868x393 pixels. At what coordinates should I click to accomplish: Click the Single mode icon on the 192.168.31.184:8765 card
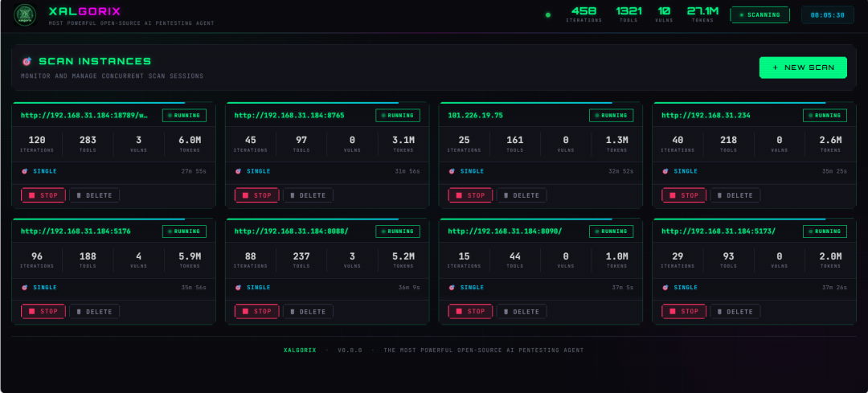coord(238,172)
